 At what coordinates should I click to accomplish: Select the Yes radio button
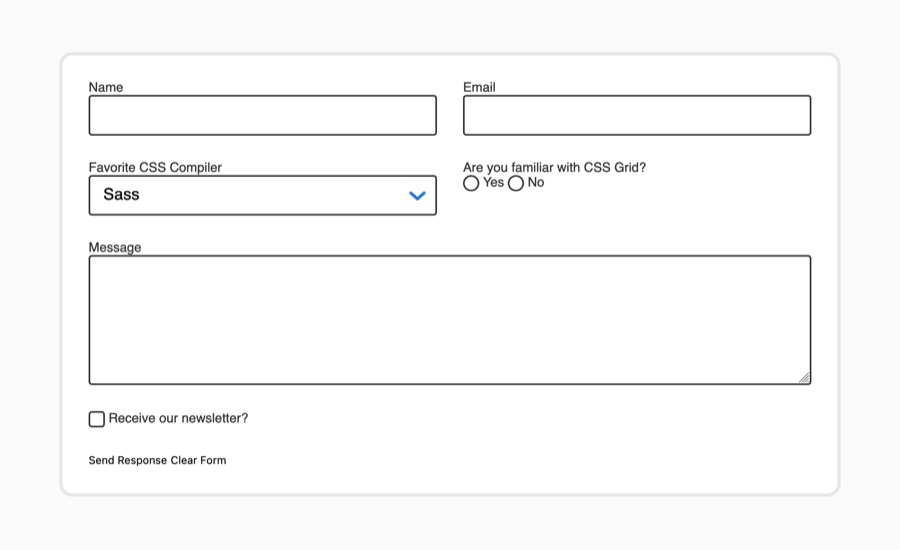click(471, 183)
